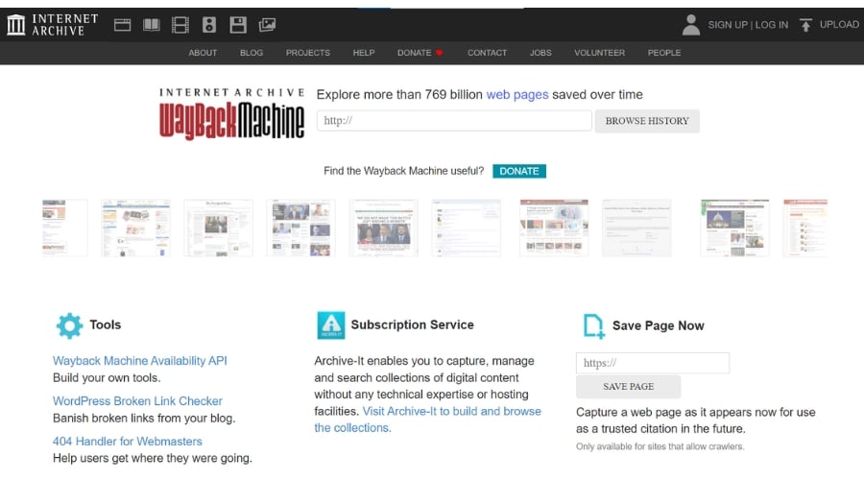Open the last partially visible site thumbnail
The width and height of the screenshot is (864, 504).
pyautogui.click(x=805, y=228)
